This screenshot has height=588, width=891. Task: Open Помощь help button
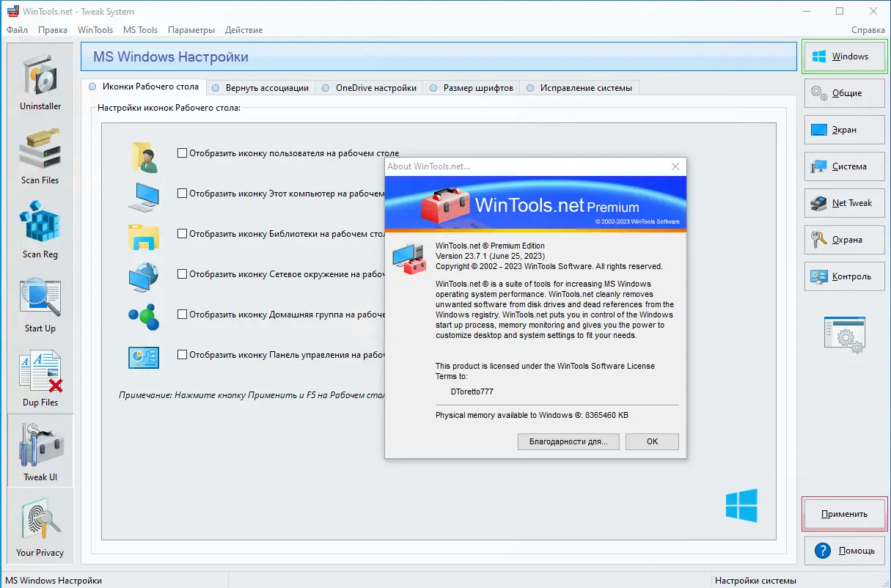(x=845, y=550)
